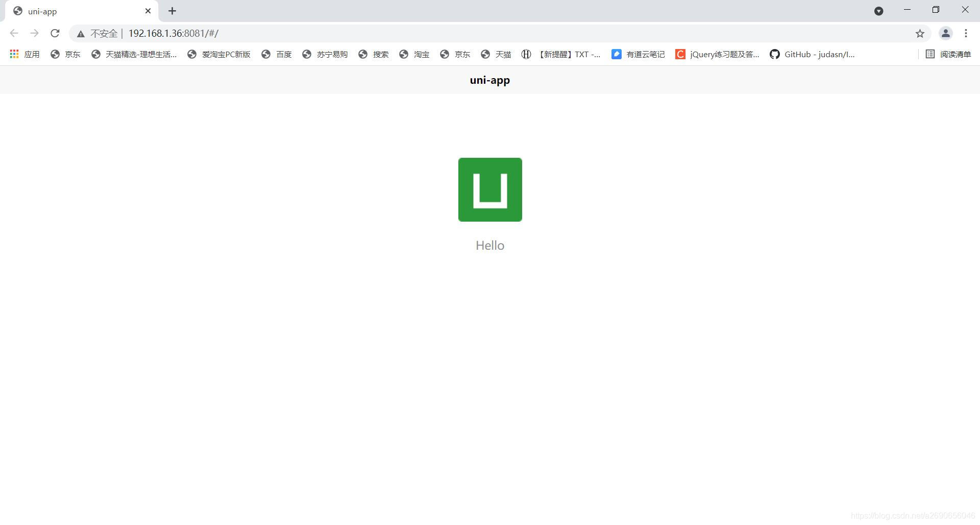Open the 爱淘宝PC新版 bookmark

[219, 54]
